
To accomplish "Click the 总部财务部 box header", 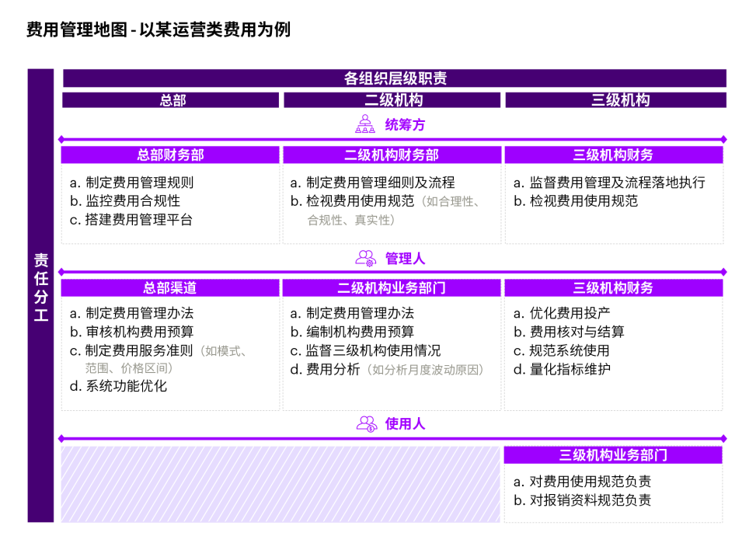I will [x=170, y=155].
